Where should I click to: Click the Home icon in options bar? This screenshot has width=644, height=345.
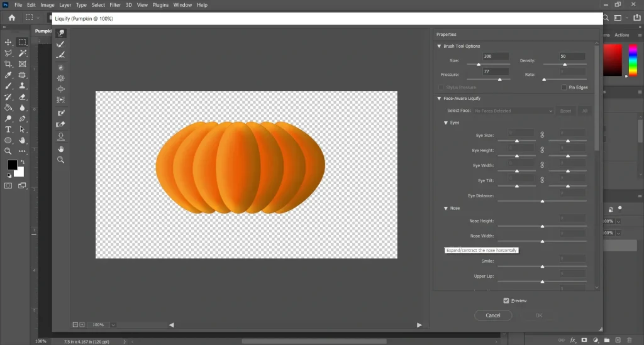click(12, 18)
